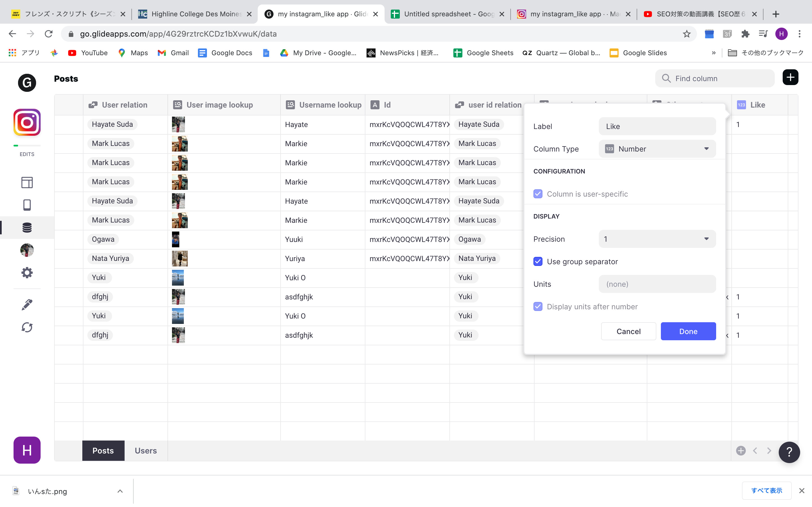The width and height of the screenshot is (812, 507).
Task: Click the Cancel button
Action: 628,331
